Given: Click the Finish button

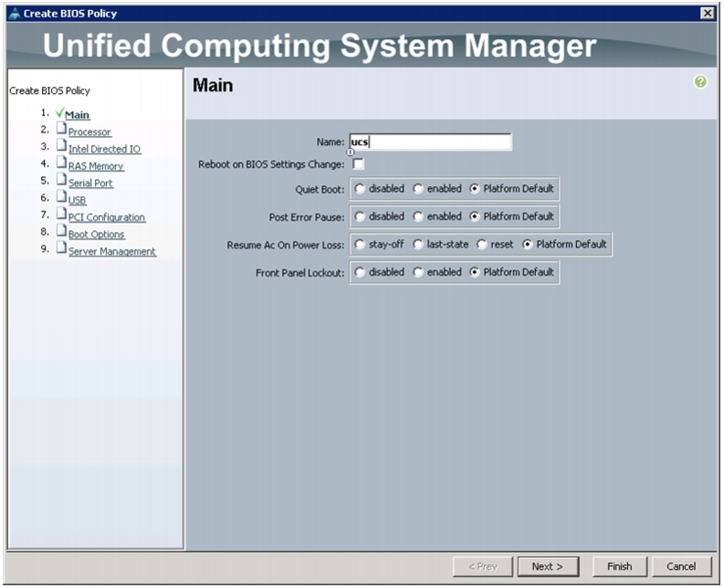Looking at the screenshot, I should (619, 566).
